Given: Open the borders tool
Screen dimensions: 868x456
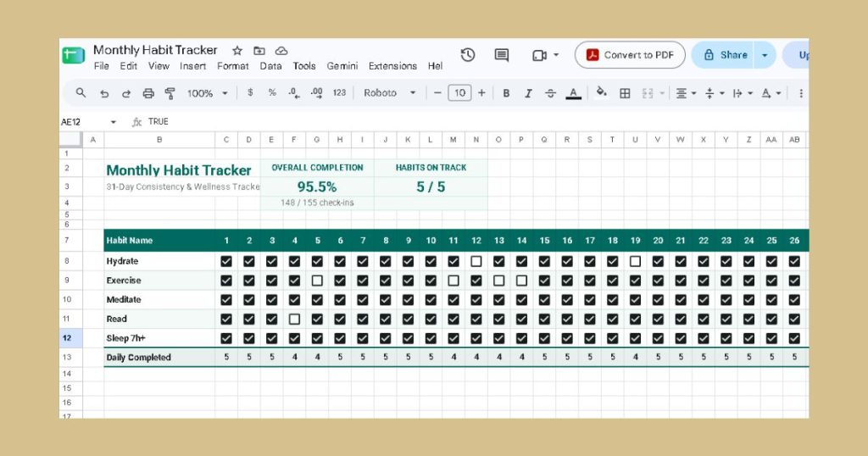Looking at the screenshot, I should [x=625, y=93].
